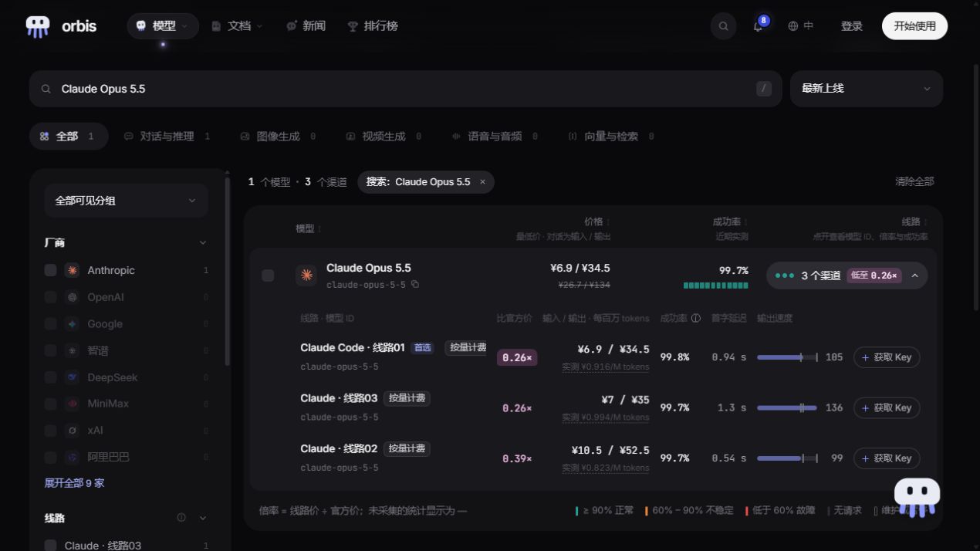Click the sidebar filter scrollbar
The height and width of the screenshot is (551, 980).
[227, 270]
